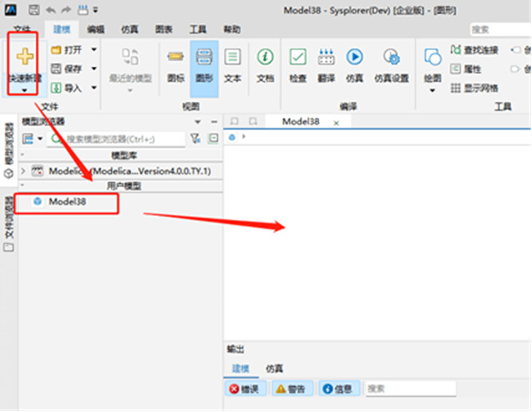The height and width of the screenshot is (412, 532).
Task: Click the breadcrumb model icon above the canvas
Action: tap(232, 137)
